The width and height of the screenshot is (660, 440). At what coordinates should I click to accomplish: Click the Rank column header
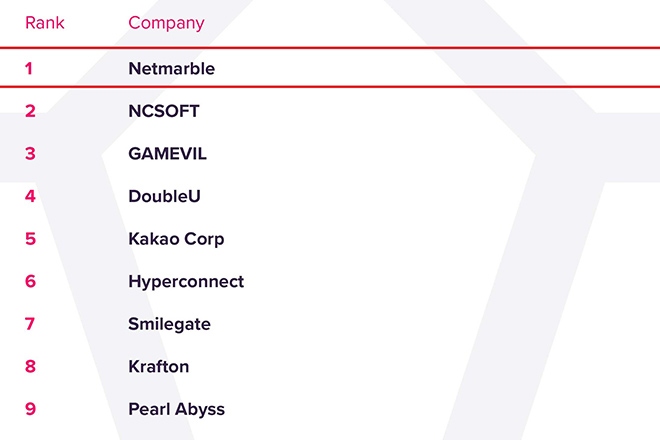[x=44, y=23]
